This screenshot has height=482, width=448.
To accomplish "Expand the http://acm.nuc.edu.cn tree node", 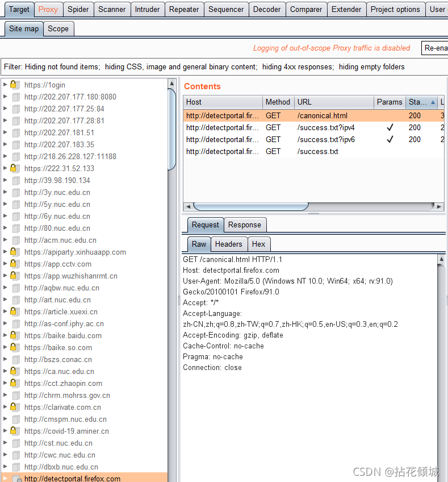I will tap(5, 240).
